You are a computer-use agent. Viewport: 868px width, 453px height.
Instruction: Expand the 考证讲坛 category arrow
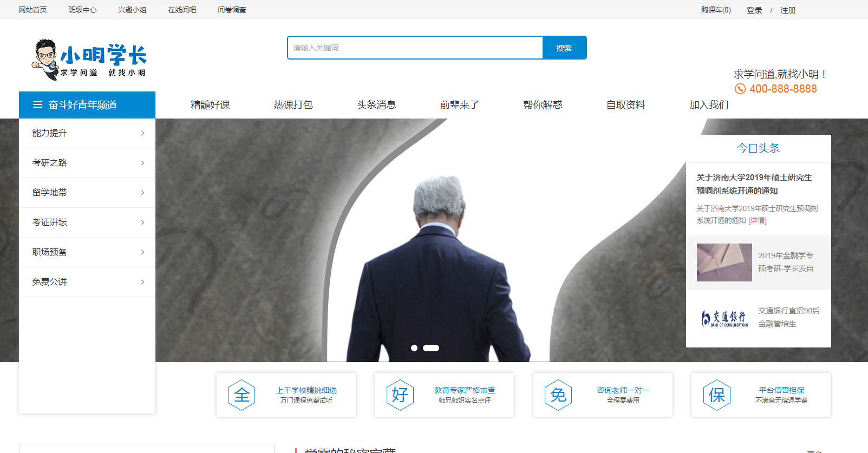(x=142, y=222)
